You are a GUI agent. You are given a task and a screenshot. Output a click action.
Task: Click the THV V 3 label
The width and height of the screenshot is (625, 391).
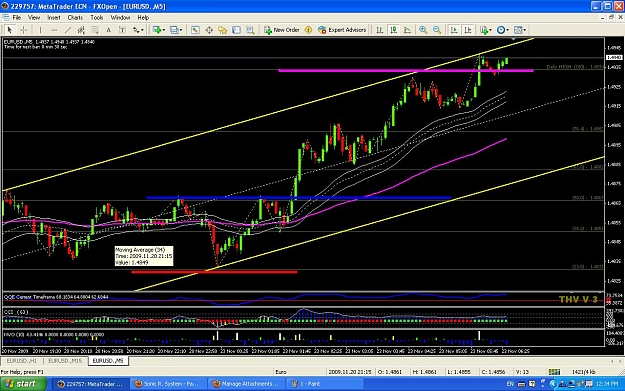coord(578,299)
